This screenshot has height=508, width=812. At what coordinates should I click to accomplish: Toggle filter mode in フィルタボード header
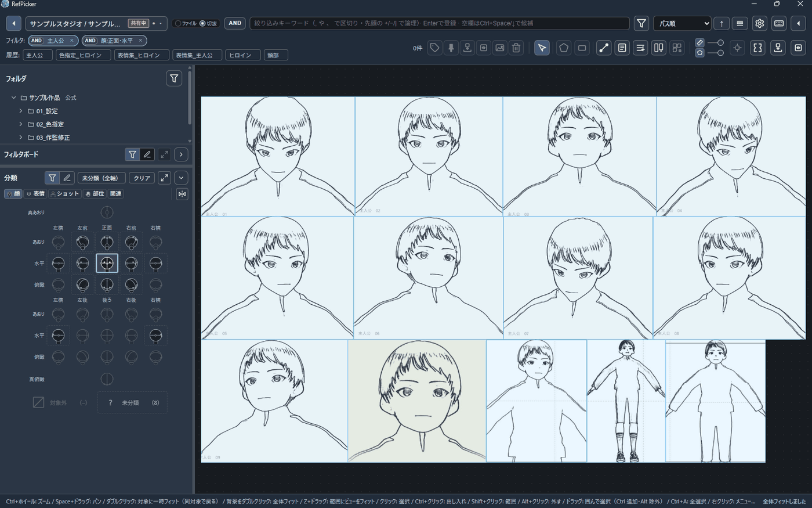132,154
